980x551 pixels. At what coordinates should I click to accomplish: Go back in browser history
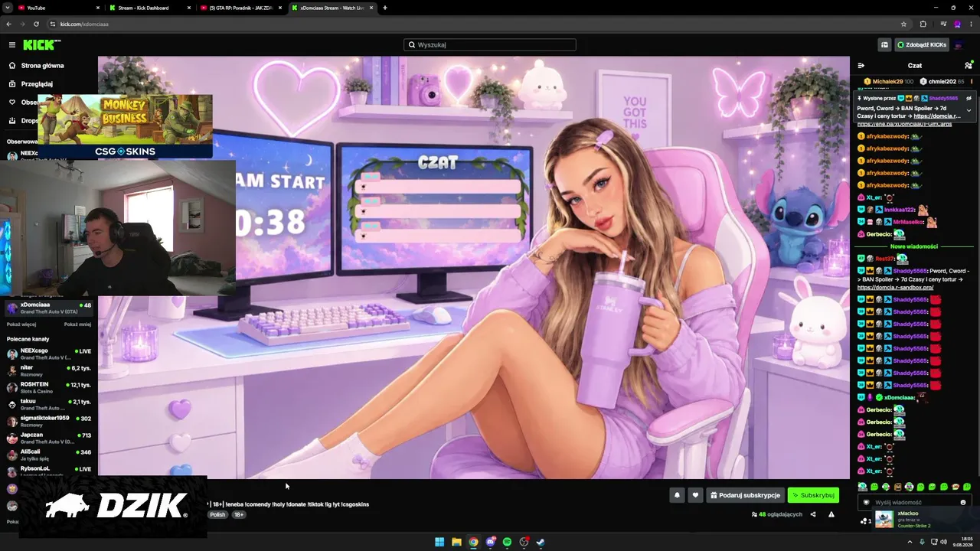tap(9, 24)
